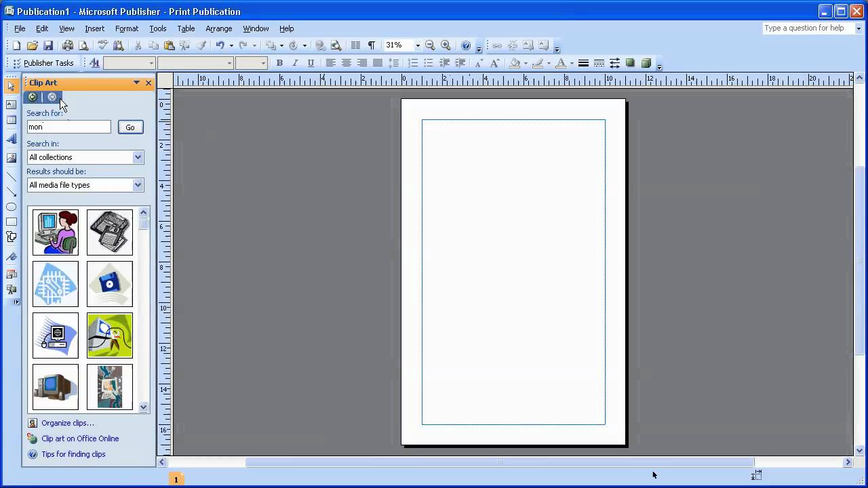868x488 pixels.
Task: Toggle special characters paragraph mark
Action: click(x=371, y=45)
